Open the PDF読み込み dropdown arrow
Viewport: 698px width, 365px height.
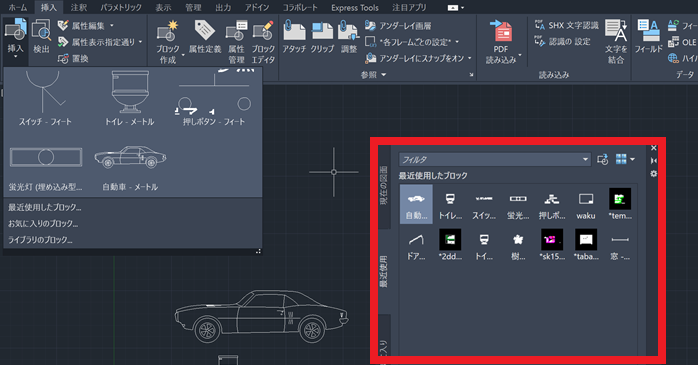pyautogui.click(x=520, y=56)
